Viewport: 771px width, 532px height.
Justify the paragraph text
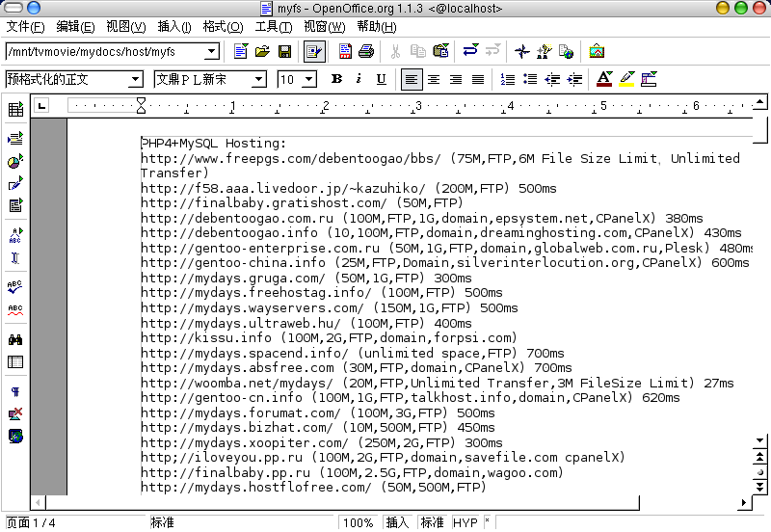478,79
